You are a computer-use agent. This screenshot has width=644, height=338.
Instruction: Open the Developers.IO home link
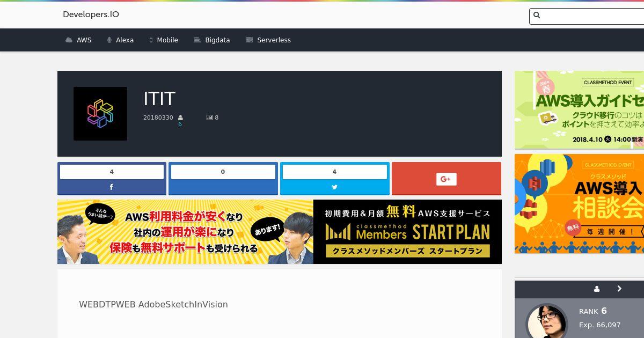tap(91, 14)
